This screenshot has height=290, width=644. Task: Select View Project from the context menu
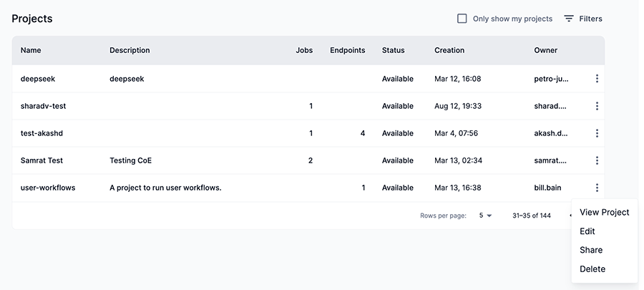click(x=604, y=212)
